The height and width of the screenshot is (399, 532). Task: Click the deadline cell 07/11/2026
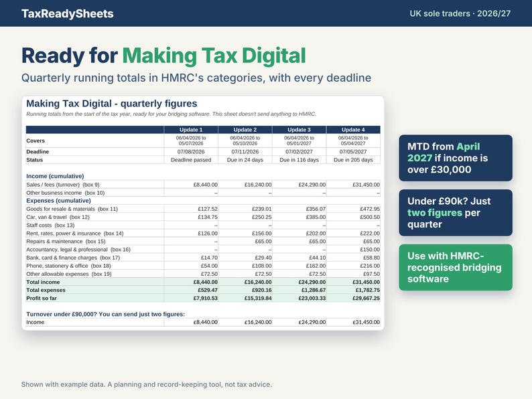click(x=245, y=151)
